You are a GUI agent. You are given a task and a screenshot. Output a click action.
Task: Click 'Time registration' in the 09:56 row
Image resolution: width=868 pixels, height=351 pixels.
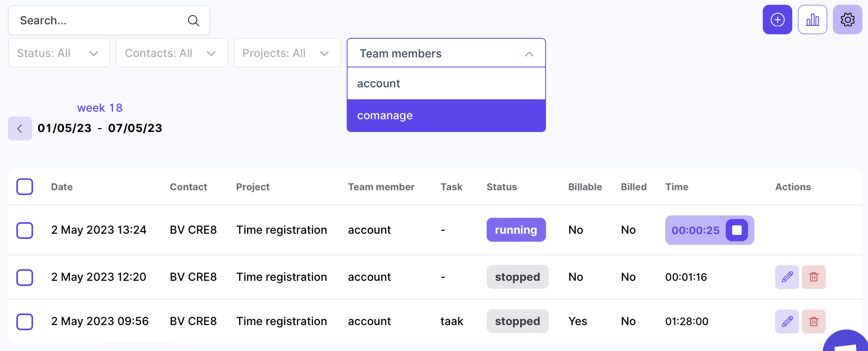click(281, 321)
